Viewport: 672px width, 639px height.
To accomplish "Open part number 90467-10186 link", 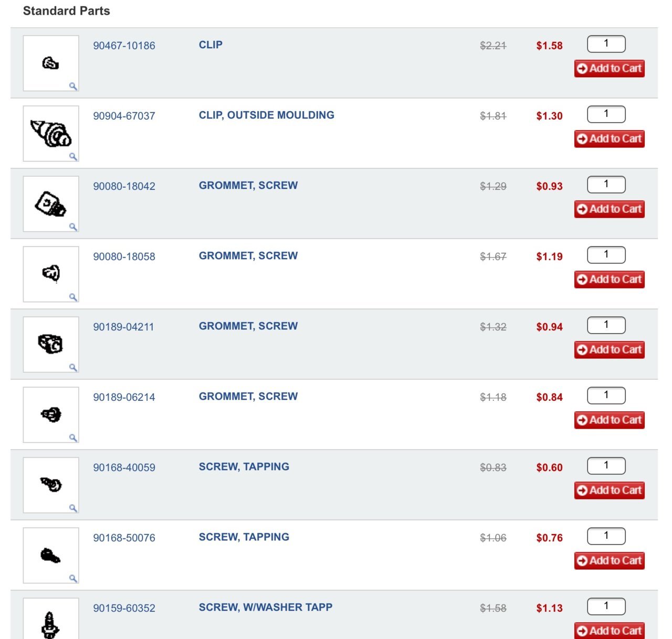I will [x=124, y=46].
